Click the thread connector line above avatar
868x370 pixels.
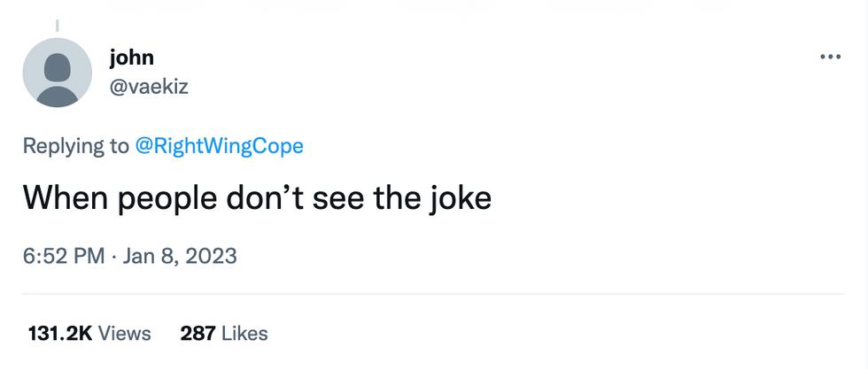pyautogui.click(x=58, y=27)
